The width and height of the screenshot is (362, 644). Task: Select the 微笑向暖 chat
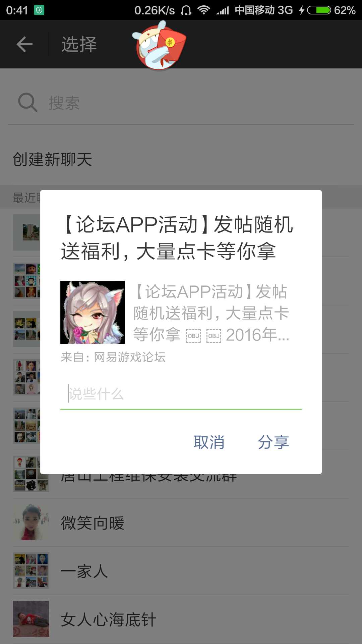(181, 523)
